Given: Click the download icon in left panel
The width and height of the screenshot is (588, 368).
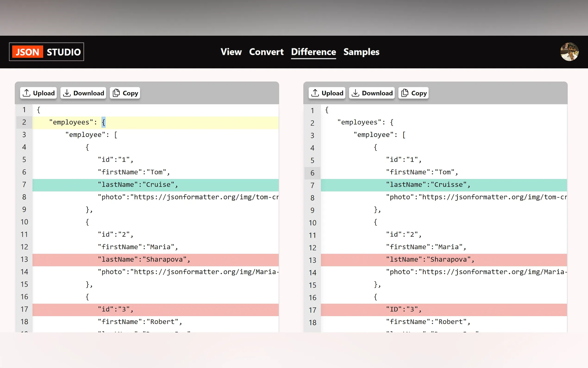Looking at the screenshot, I should coord(67,93).
